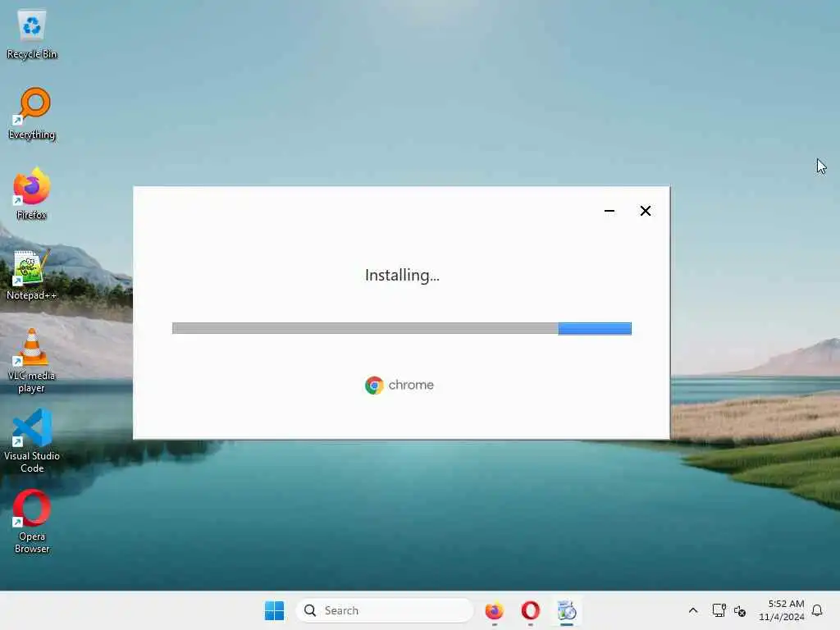The width and height of the screenshot is (840, 630).
Task: Select the Opera Browser desktop shortcut
Action: 32,521
